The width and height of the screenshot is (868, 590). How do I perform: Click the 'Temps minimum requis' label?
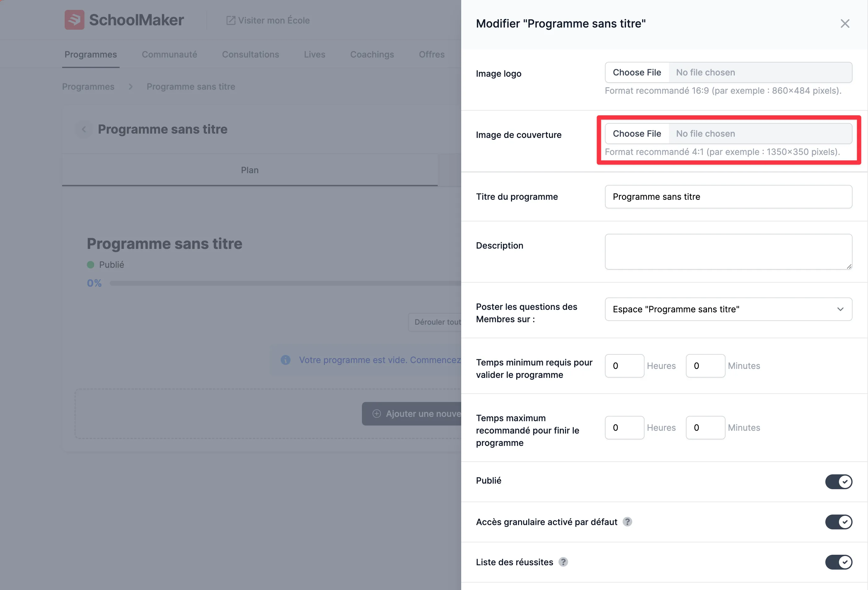pyautogui.click(x=534, y=368)
